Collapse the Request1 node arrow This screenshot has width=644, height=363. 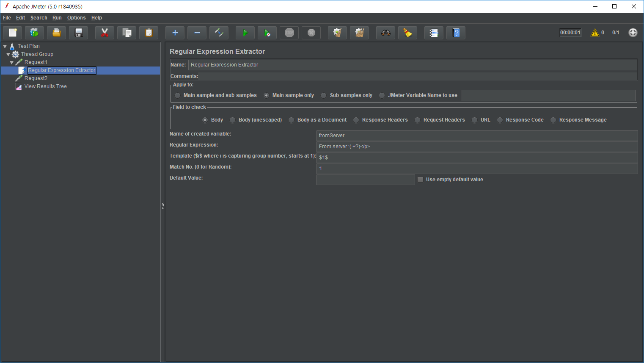point(11,62)
